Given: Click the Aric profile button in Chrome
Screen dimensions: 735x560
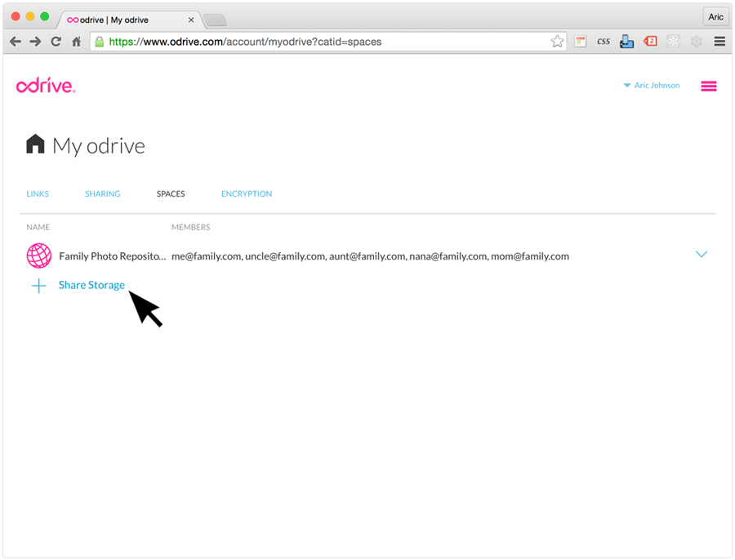Looking at the screenshot, I should tap(715, 17).
